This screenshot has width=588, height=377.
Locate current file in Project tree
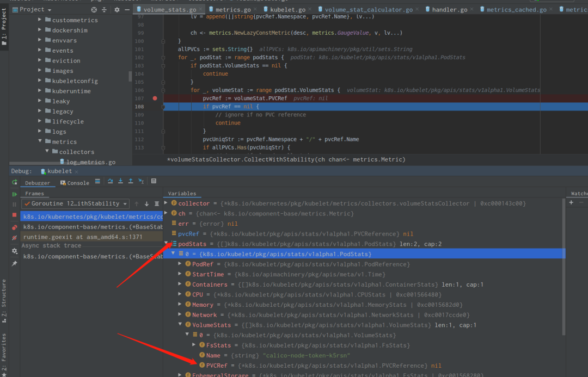coord(94,10)
